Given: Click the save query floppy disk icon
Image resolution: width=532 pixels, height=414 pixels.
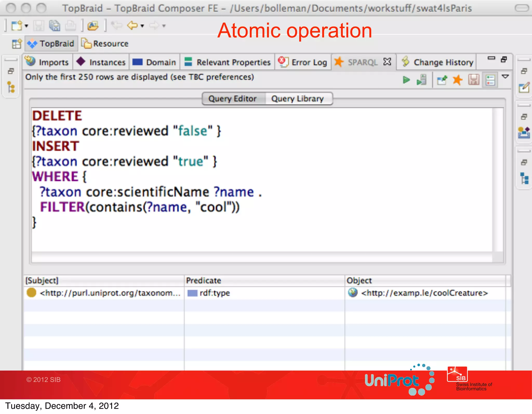Looking at the screenshot, I should point(474,80).
